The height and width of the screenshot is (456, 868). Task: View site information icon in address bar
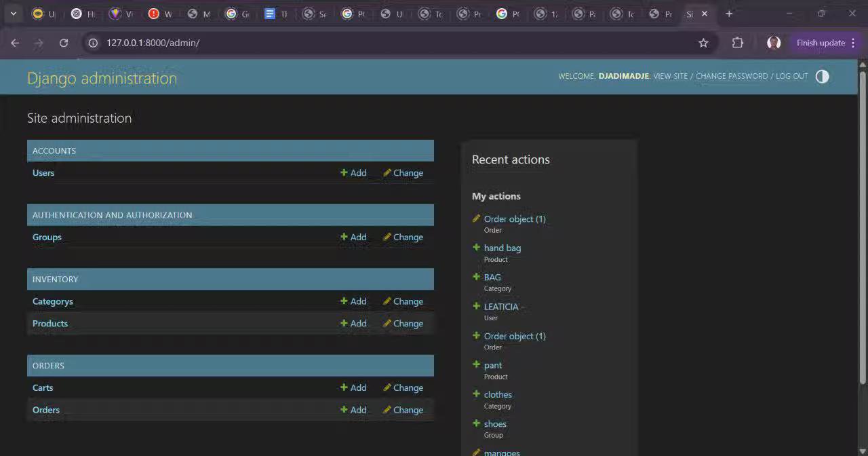[x=94, y=43]
